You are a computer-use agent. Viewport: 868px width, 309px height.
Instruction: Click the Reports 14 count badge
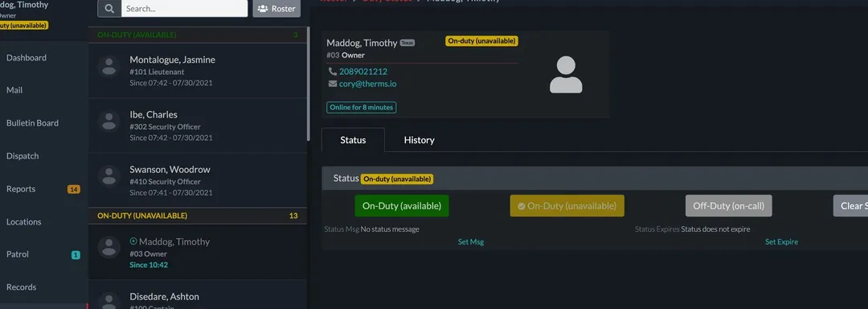pos(74,189)
